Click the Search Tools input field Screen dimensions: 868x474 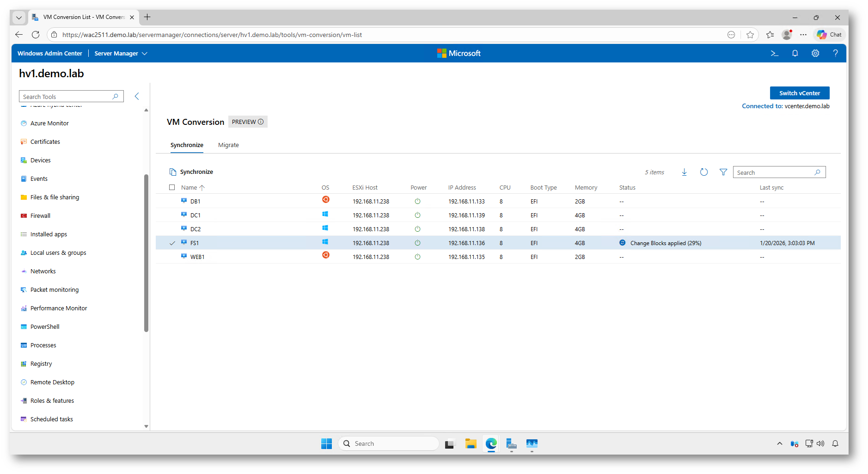click(x=66, y=97)
